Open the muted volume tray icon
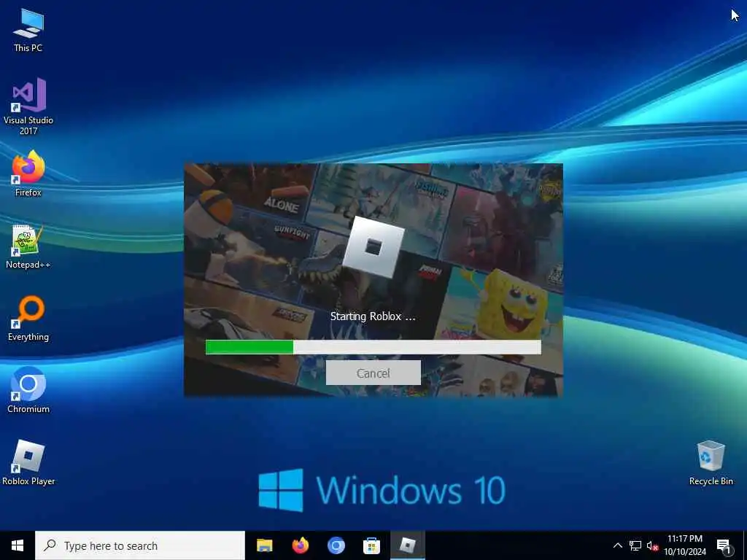Image resolution: width=747 pixels, height=560 pixels. (652, 545)
